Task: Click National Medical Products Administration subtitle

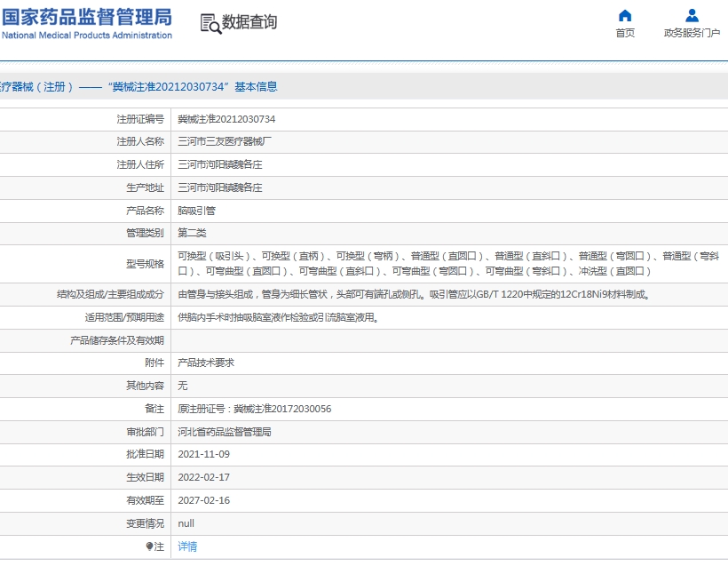Action: click(x=87, y=36)
